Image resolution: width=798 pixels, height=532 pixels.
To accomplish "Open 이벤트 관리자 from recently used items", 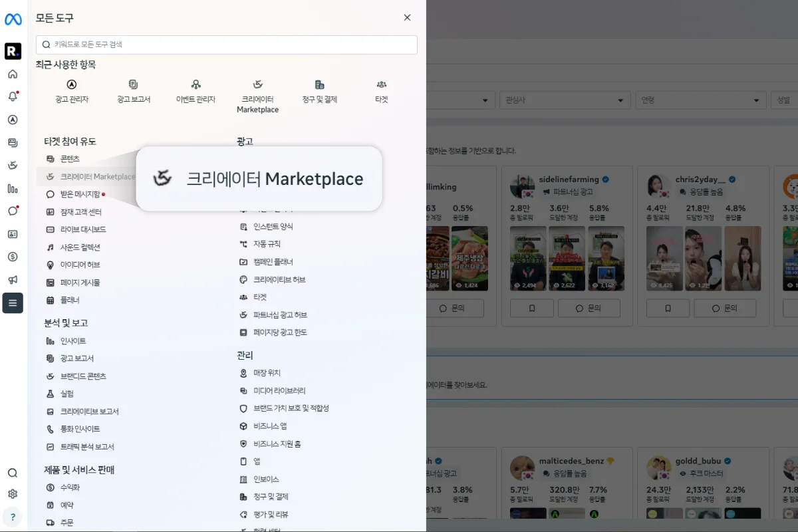I will (x=196, y=92).
